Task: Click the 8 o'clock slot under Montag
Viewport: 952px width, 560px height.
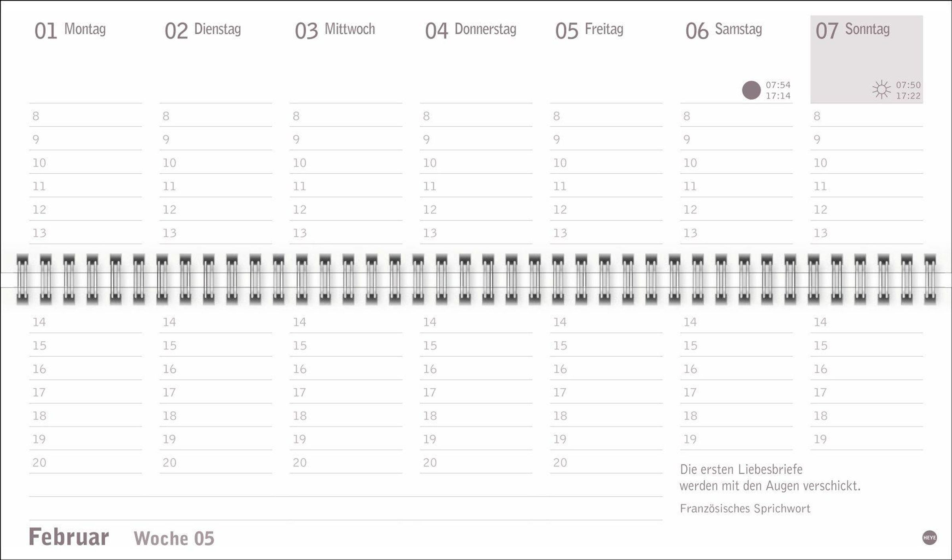Action: point(85,116)
